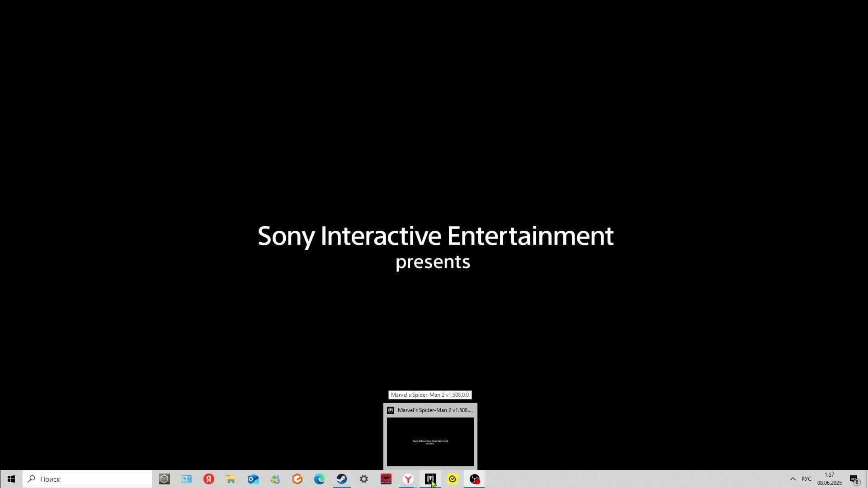Switch to OBS Studio in the taskbar
Screen dimensions: 868x488
click(x=475, y=479)
